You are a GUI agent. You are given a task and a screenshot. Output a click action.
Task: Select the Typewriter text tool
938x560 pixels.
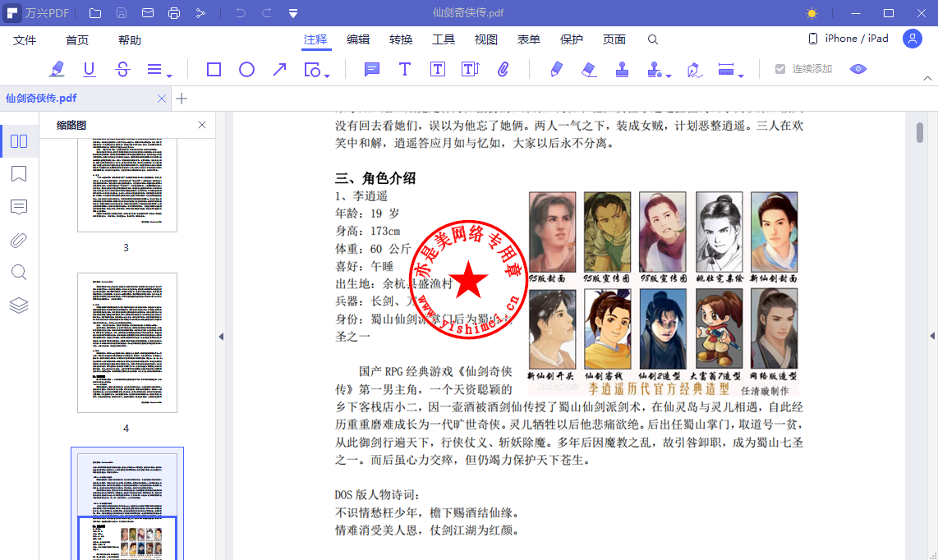[x=405, y=70]
